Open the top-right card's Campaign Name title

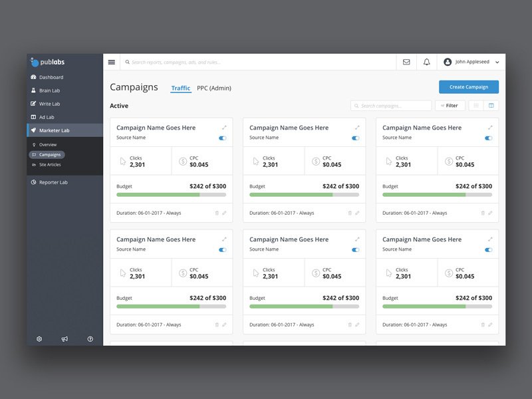point(422,128)
